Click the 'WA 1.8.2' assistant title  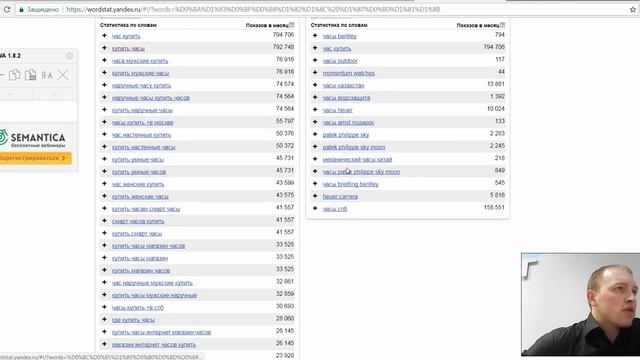(10, 56)
